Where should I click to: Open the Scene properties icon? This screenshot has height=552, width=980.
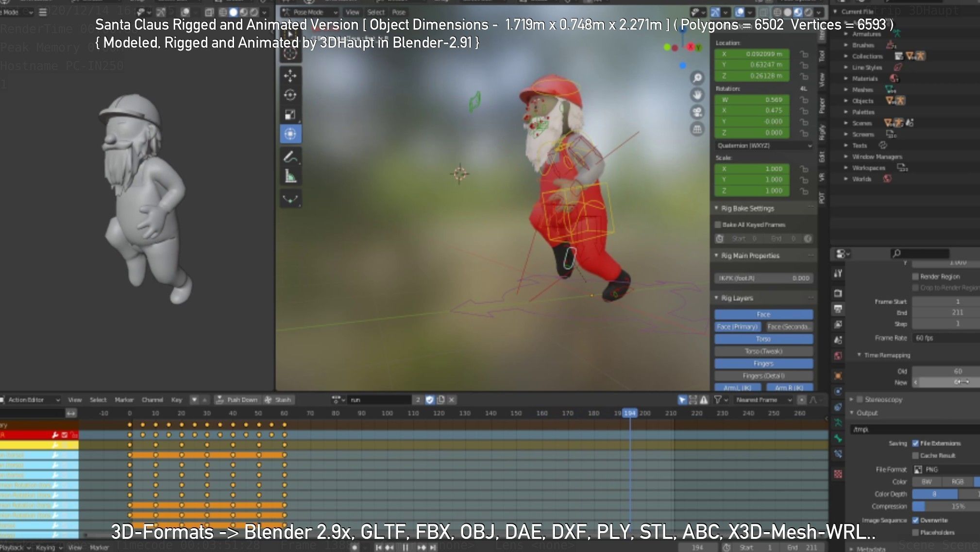(838, 340)
